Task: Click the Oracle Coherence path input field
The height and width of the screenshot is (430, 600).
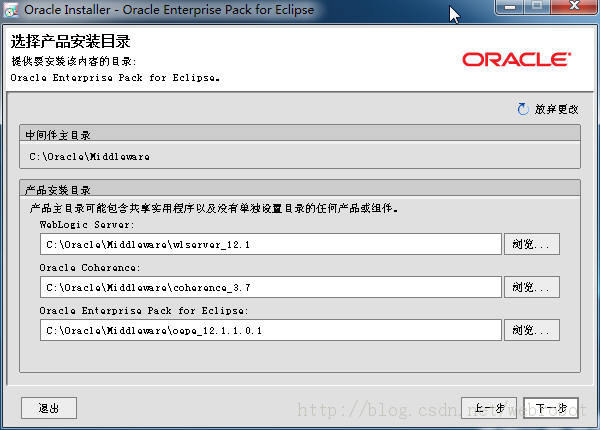Action: pos(271,287)
